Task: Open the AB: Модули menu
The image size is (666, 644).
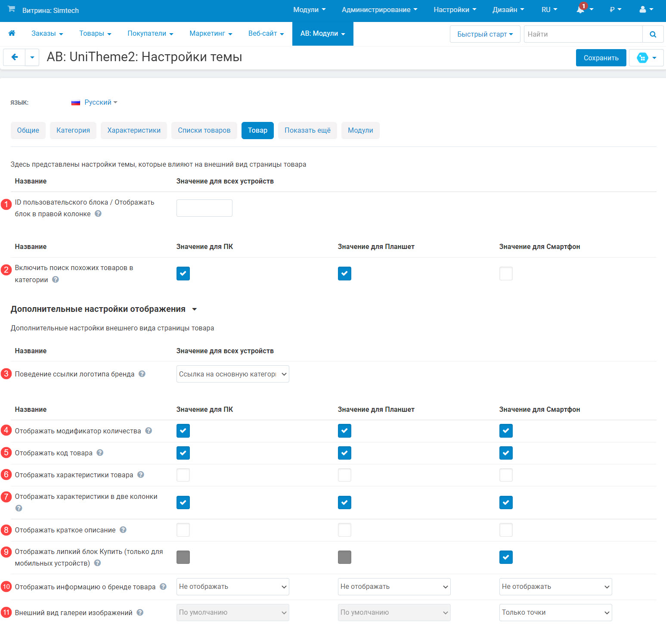Action: pos(323,34)
